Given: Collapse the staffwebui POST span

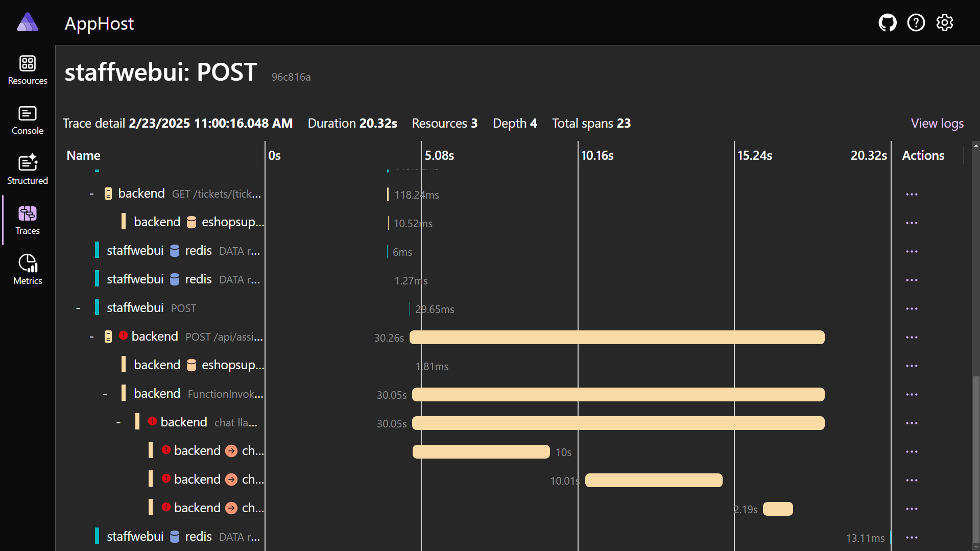Looking at the screenshot, I should pyautogui.click(x=78, y=308).
